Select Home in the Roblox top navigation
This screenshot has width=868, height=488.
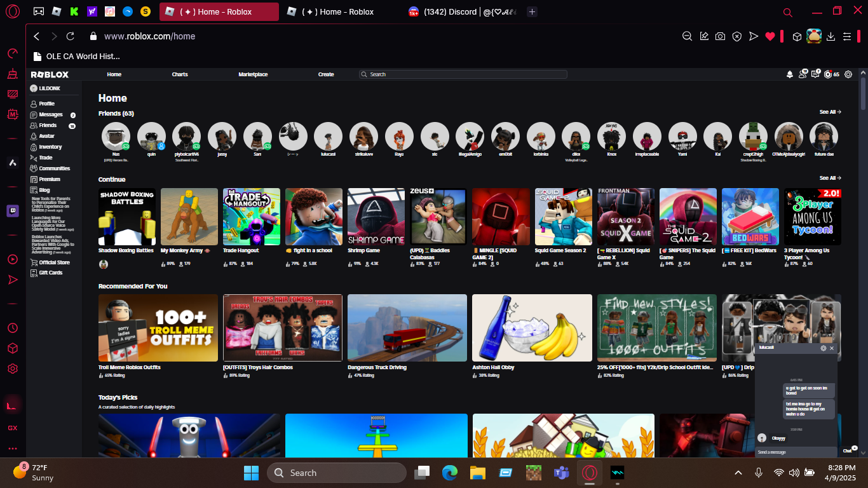tap(114, 74)
